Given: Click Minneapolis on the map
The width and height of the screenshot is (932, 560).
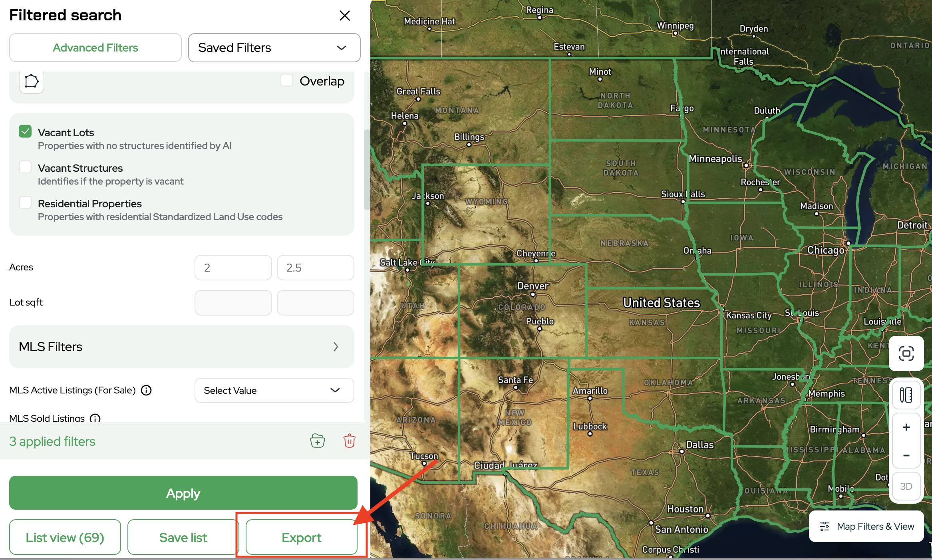Looking at the screenshot, I should [x=715, y=159].
